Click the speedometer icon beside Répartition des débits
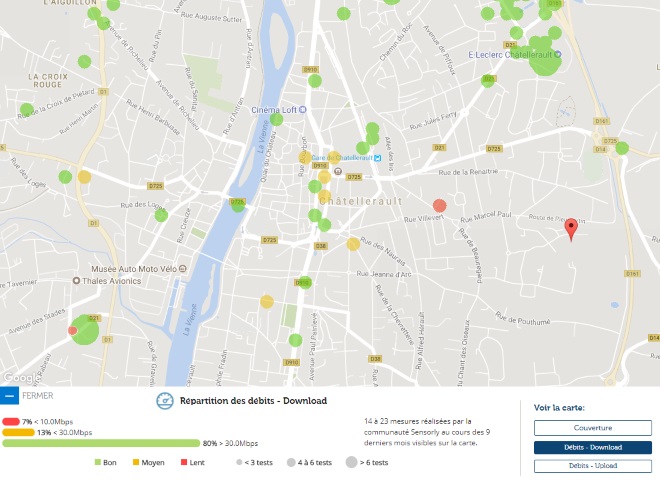The width and height of the screenshot is (660, 488). pos(165,401)
